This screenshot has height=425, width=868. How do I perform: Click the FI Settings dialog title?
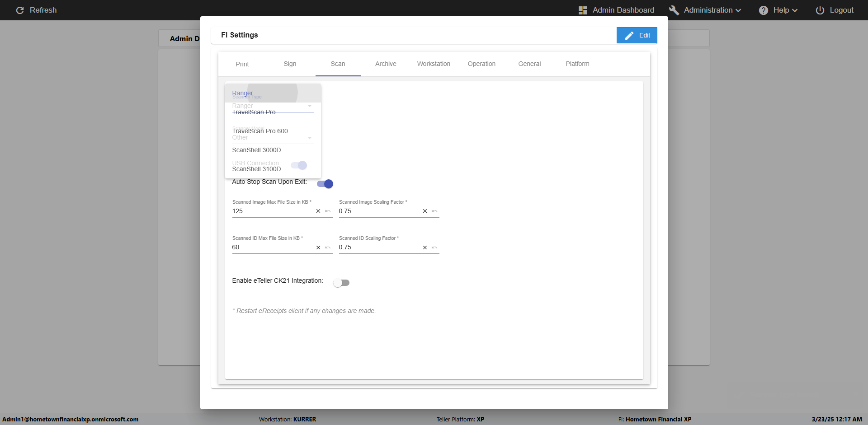tap(240, 35)
